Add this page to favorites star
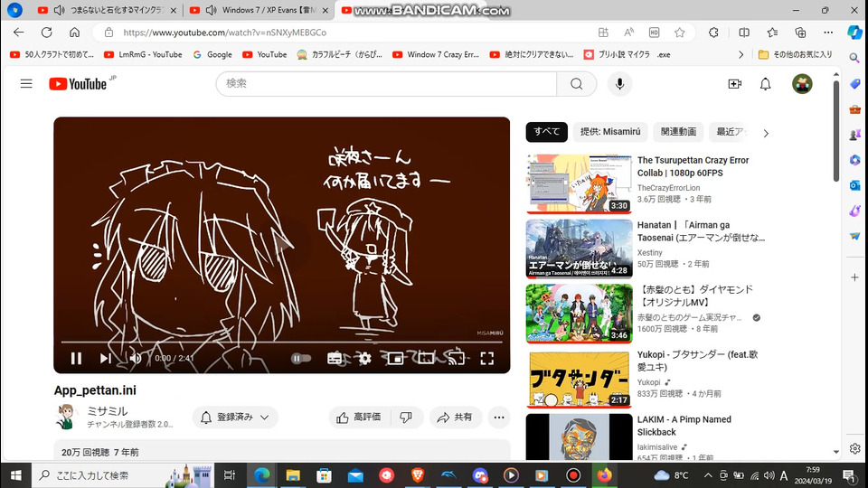868x488 pixels. 680,33
